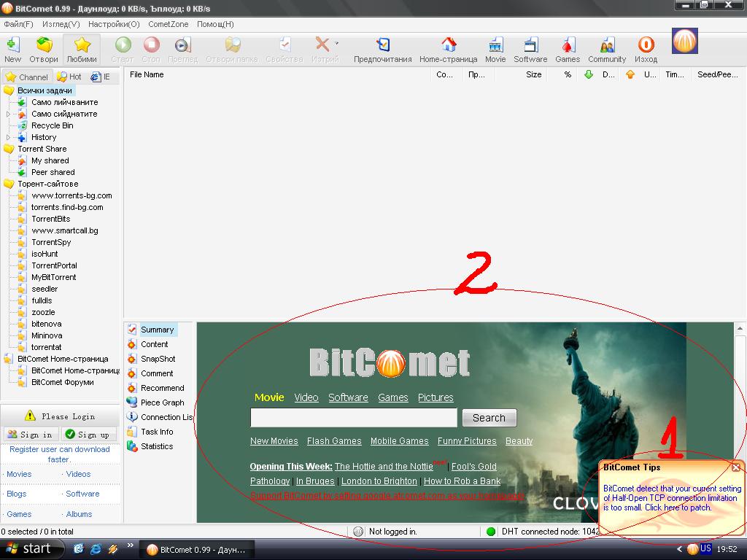Click the Изтрий delete X icon

tap(322, 45)
